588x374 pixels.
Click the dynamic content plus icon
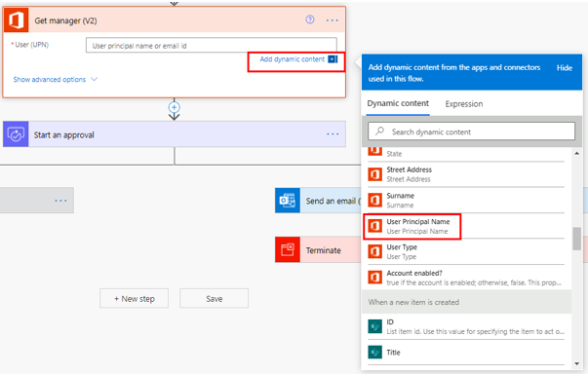coord(333,59)
